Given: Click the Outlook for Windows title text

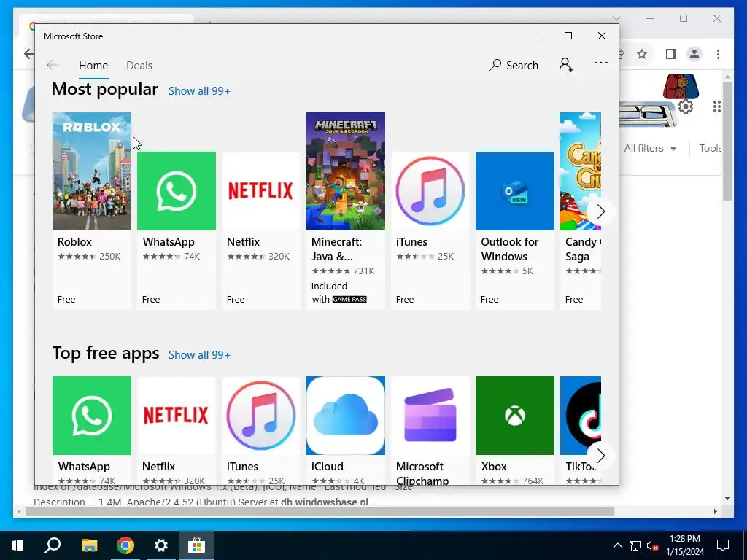Looking at the screenshot, I should pyautogui.click(x=509, y=249).
